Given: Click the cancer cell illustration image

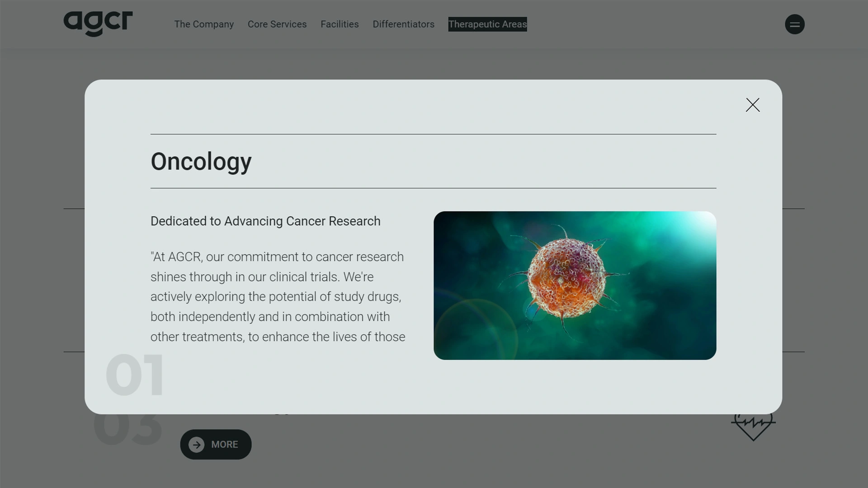Looking at the screenshot, I should point(575,285).
